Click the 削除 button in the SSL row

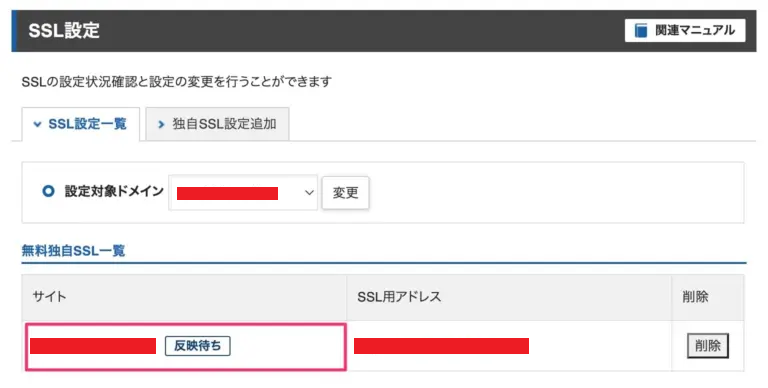(708, 346)
